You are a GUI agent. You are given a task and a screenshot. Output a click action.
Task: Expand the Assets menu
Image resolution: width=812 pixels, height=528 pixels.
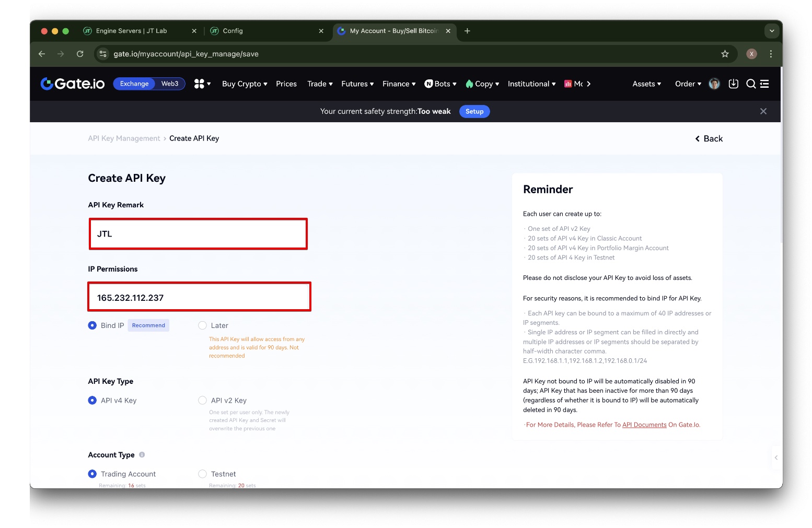pyautogui.click(x=647, y=84)
